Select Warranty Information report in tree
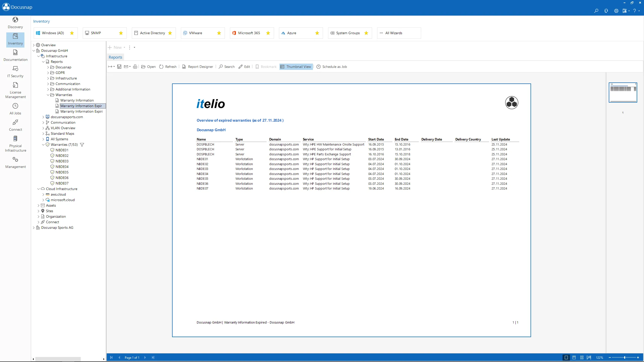The image size is (644, 362). coord(77,100)
